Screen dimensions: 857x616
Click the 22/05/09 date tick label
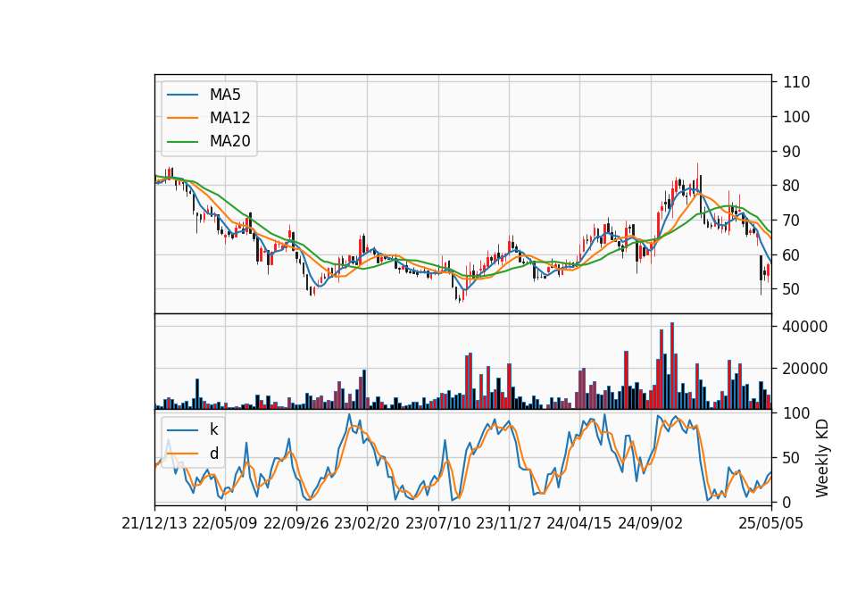(225, 523)
